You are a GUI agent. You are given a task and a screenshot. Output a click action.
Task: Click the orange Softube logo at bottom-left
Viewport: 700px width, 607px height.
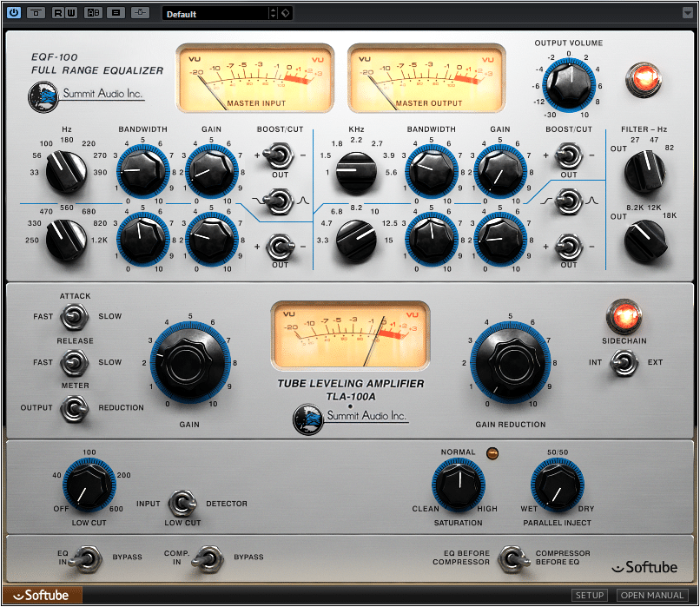click(x=43, y=596)
